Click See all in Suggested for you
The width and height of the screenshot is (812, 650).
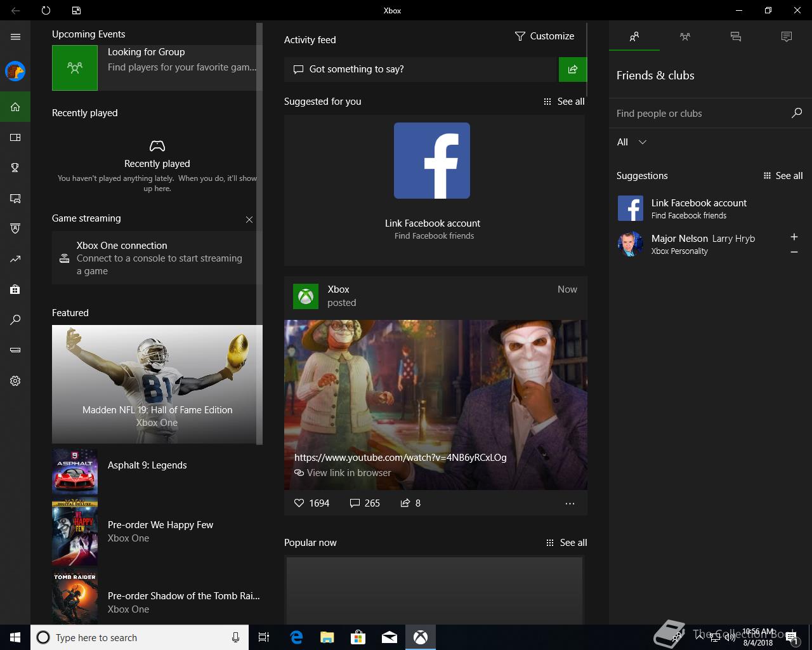click(564, 102)
